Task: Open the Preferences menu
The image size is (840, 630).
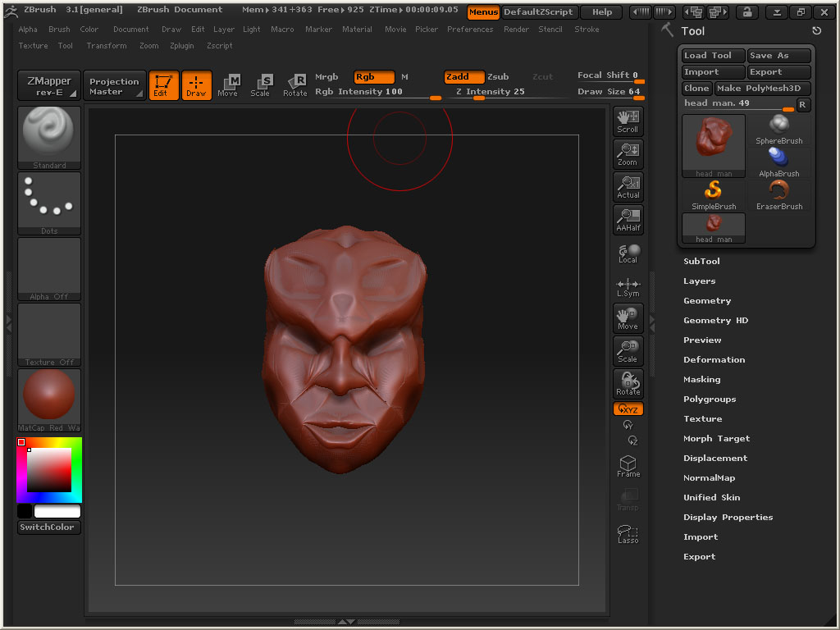Action: (x=470, y=30)
